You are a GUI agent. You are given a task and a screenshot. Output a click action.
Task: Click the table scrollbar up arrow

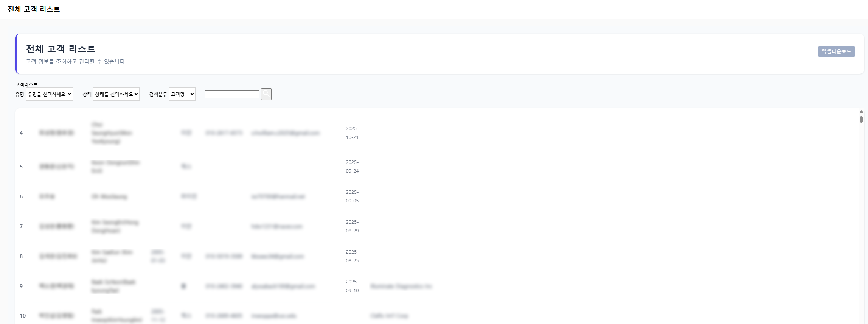(x=861, y=112)
